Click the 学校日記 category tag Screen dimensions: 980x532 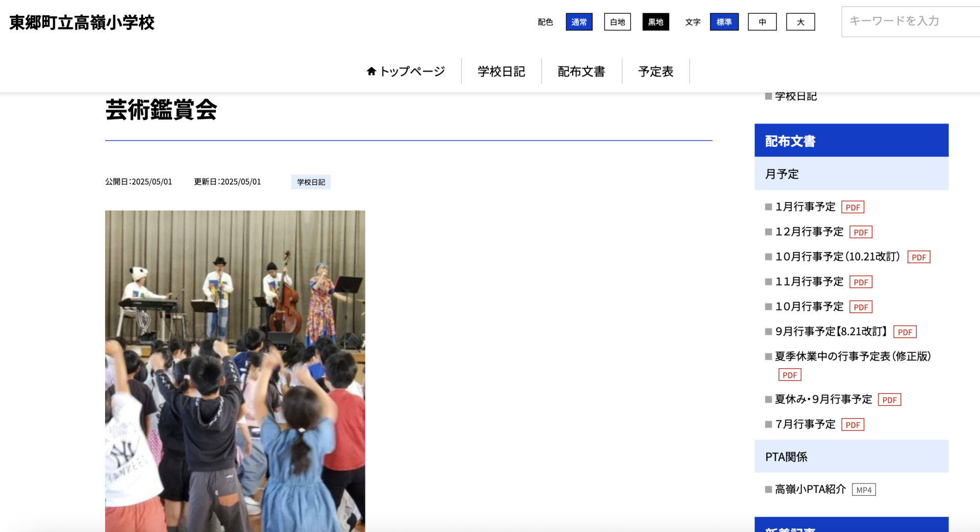pos(310,182)
